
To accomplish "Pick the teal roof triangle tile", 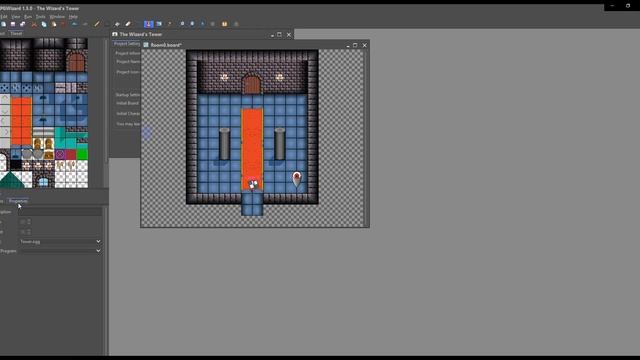I will pyautogui.click(x=11, y=180).
